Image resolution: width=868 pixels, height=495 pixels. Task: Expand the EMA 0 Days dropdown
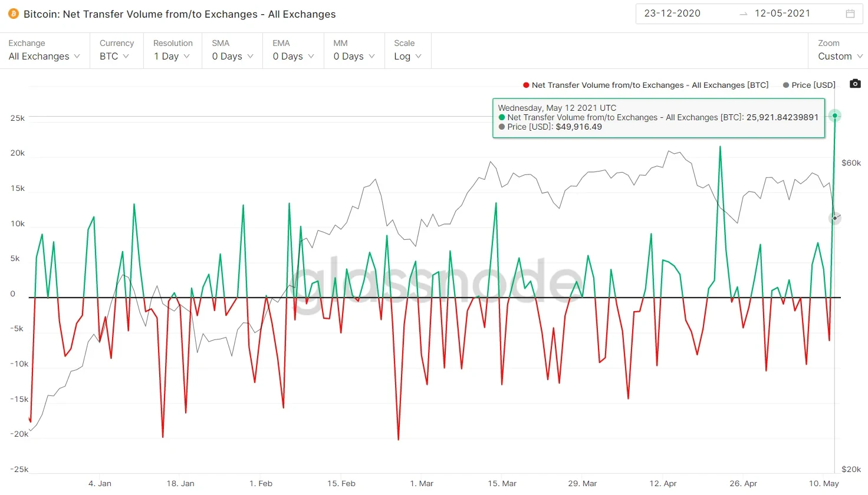tap(292, 56)
